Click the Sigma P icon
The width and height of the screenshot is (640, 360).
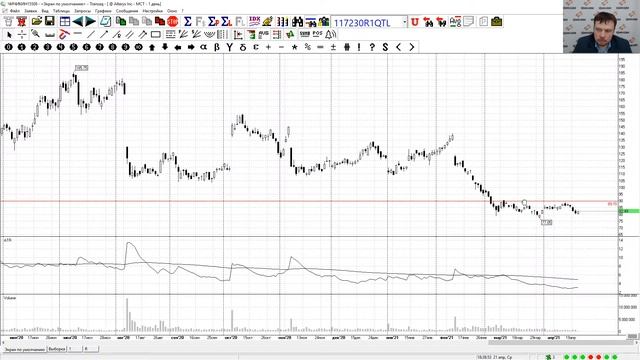point(213,21)
